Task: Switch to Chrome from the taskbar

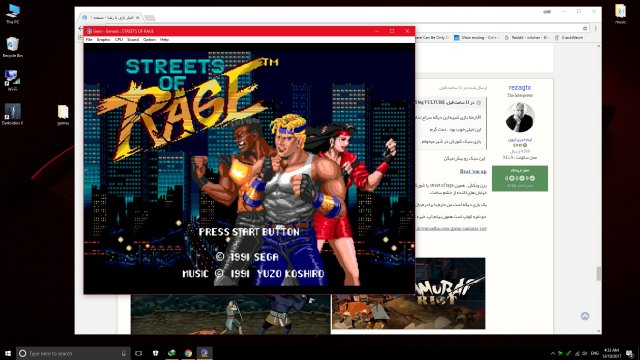Action: [188, 353]
